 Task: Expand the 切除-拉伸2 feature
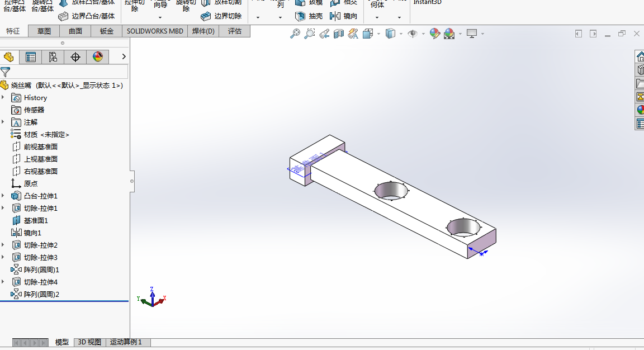(3, 245)
